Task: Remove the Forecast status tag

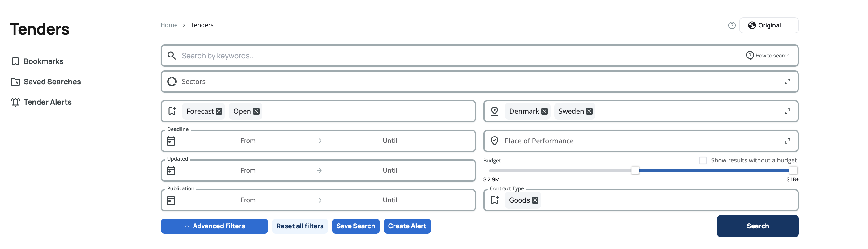Action: click(x=219, y=111)
